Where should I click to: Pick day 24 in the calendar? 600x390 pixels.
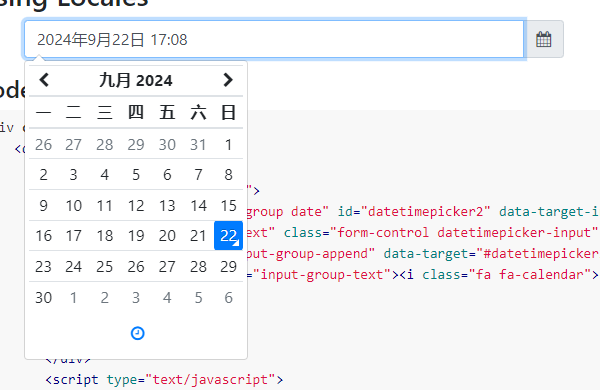pyautogui.click(x=73, y=266)
